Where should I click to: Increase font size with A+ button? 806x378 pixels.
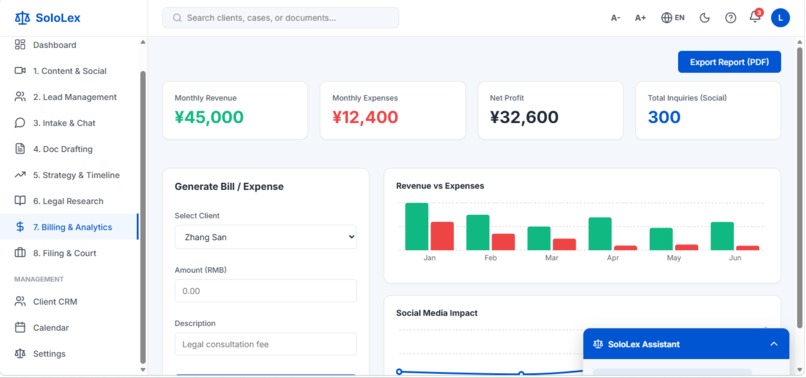(x=640, y=18)
